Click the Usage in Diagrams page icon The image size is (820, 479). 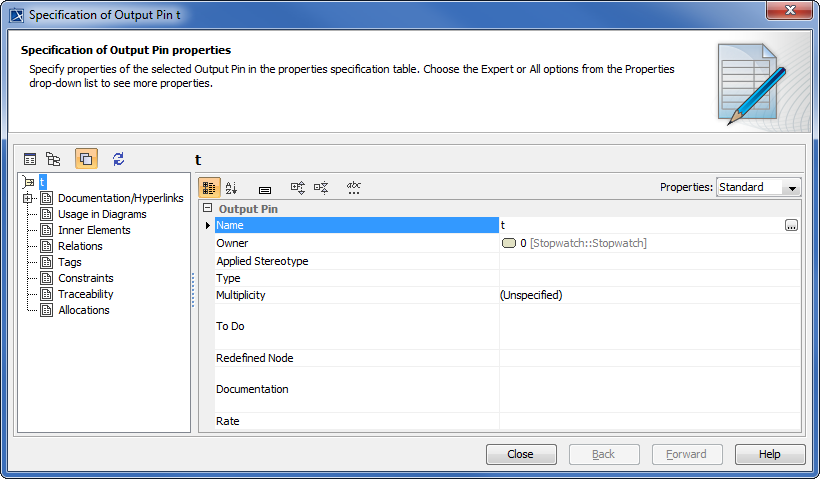[47, 214]
